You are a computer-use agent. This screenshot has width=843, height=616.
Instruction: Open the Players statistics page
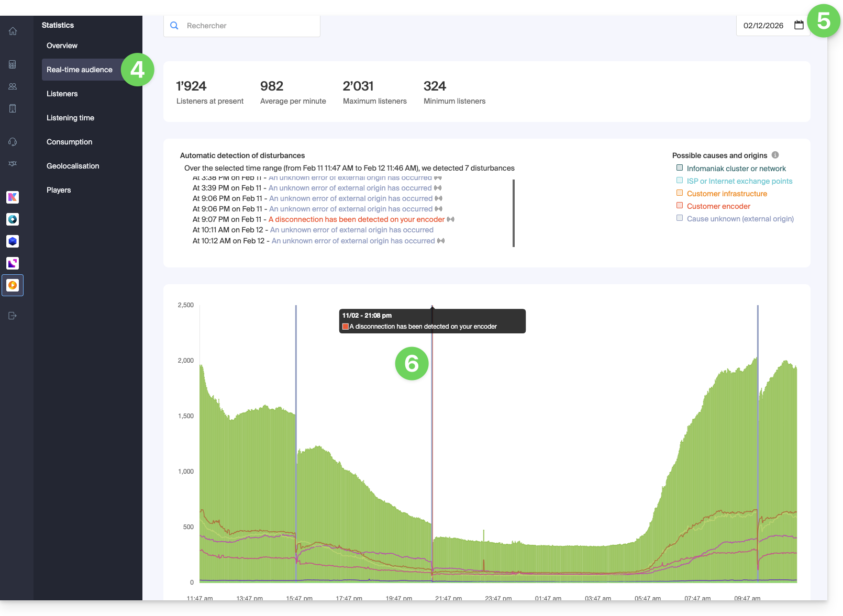coord(59,190)
